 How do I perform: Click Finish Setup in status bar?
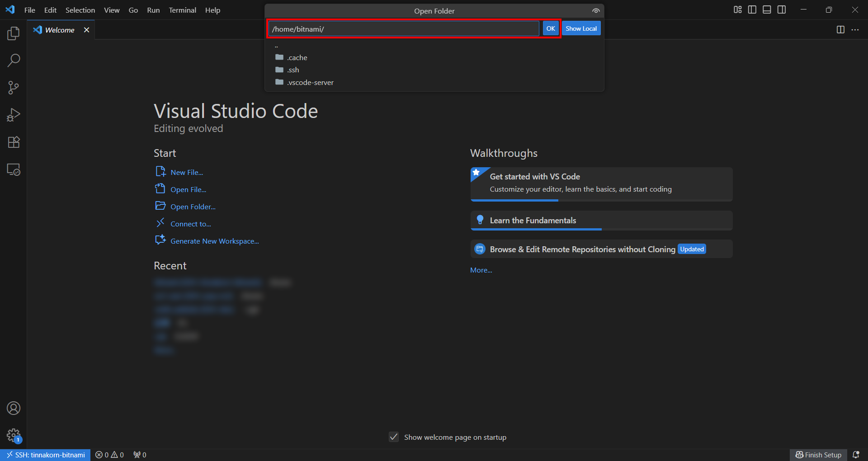(x=818, y=455)
